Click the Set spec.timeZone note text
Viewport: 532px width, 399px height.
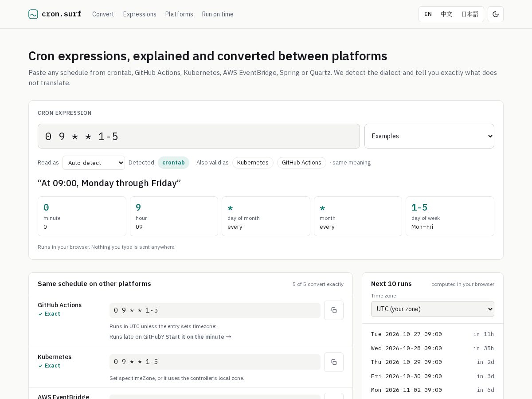[x=177, y=378]
